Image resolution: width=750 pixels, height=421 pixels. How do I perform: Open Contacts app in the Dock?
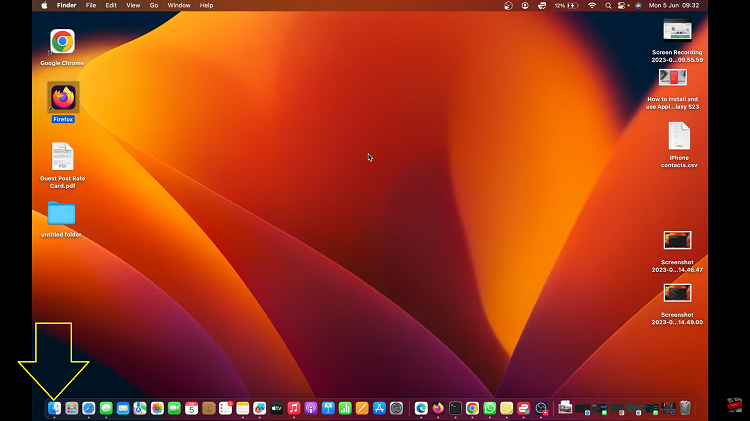(x=209, y=408)
